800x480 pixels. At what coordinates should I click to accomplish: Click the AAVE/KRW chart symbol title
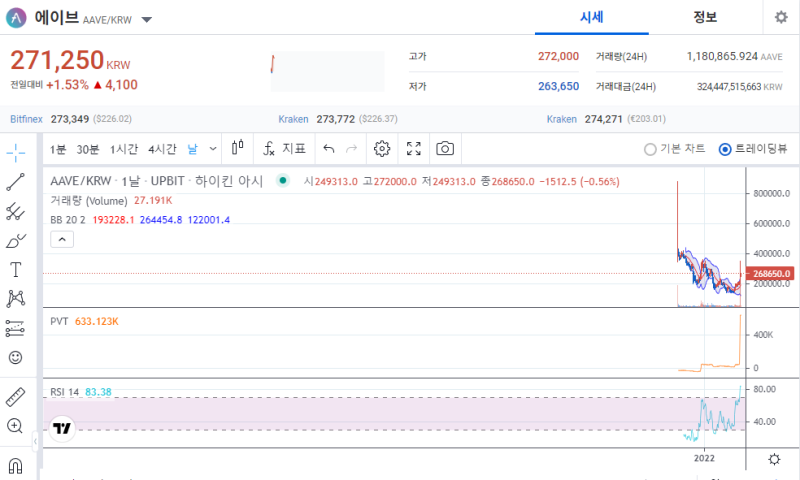81,181
